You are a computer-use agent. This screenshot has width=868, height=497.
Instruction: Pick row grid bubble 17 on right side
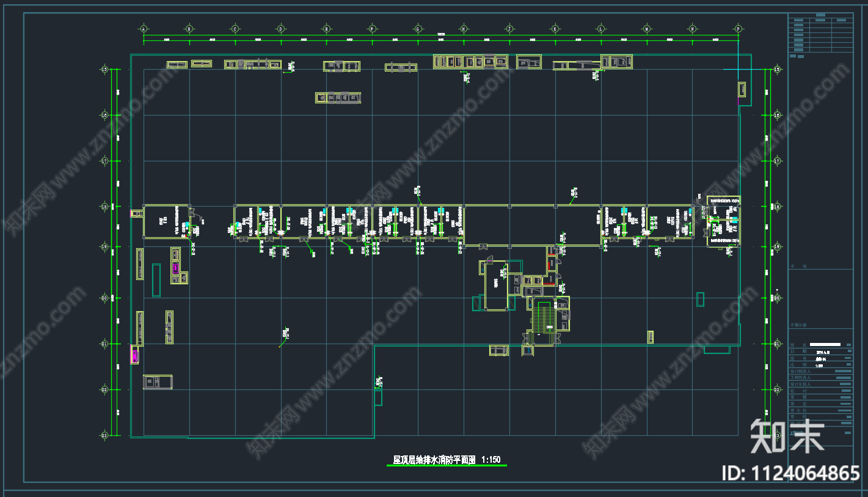pyautogui.click(x=777, y=161)
